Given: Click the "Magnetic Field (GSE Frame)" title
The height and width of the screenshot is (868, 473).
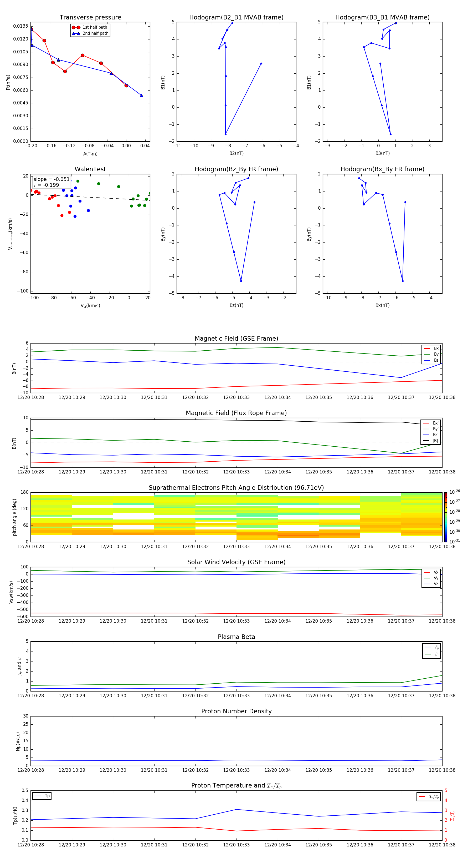Looking at the screenshot, I should [236, 339].
